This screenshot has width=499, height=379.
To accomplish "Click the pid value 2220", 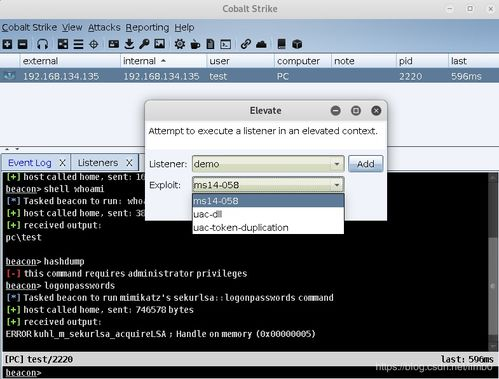I will [x=410, y=76].
